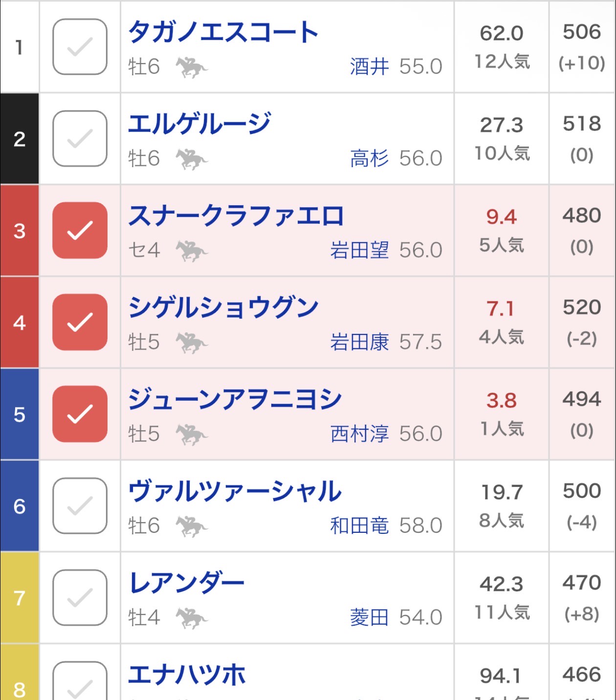Open jockey 和田竜 link
The image size is (616, 700).
[359, 526]
